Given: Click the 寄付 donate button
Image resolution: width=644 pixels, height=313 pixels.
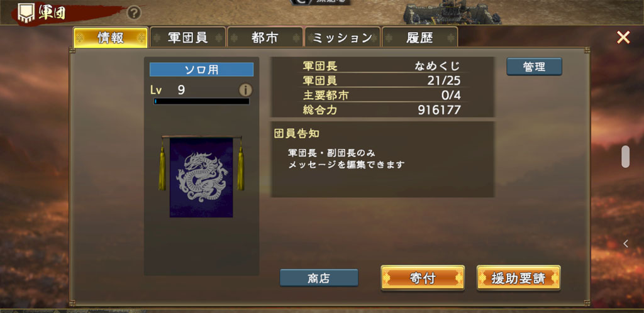Looking at the screenshot, I should 423,278.
